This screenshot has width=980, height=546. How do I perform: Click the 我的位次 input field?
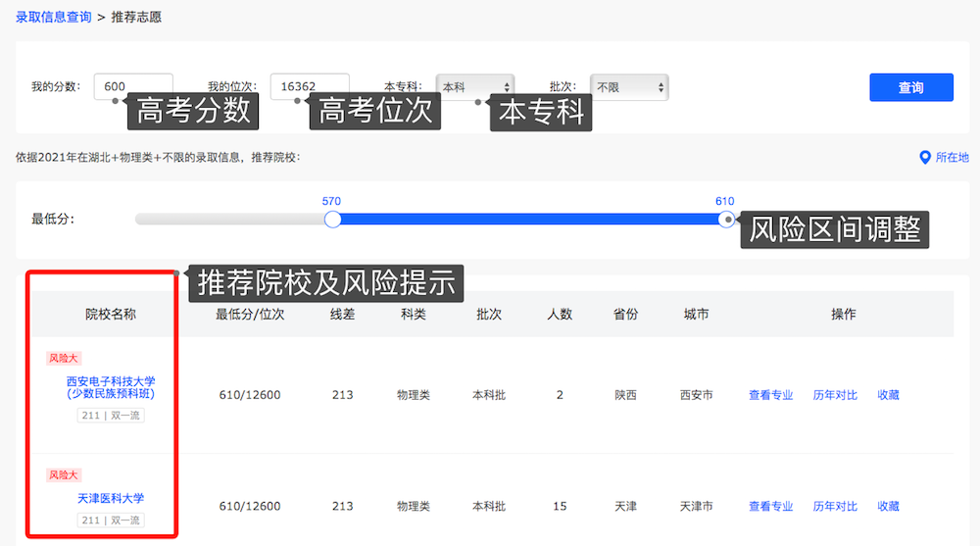click(310, 86)
